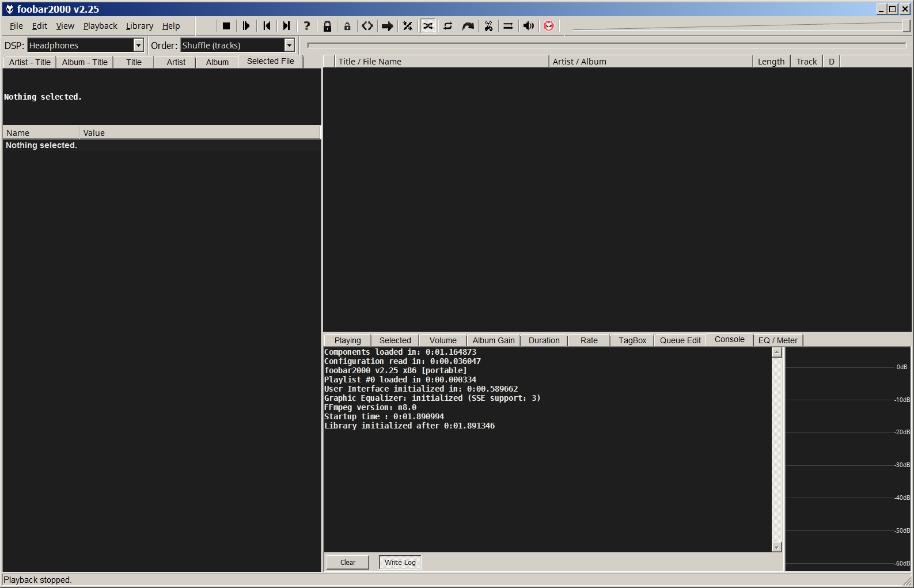This screenshot has height=588, width=914.
Task: Sort by Length column header
Action: coord(771,62)
